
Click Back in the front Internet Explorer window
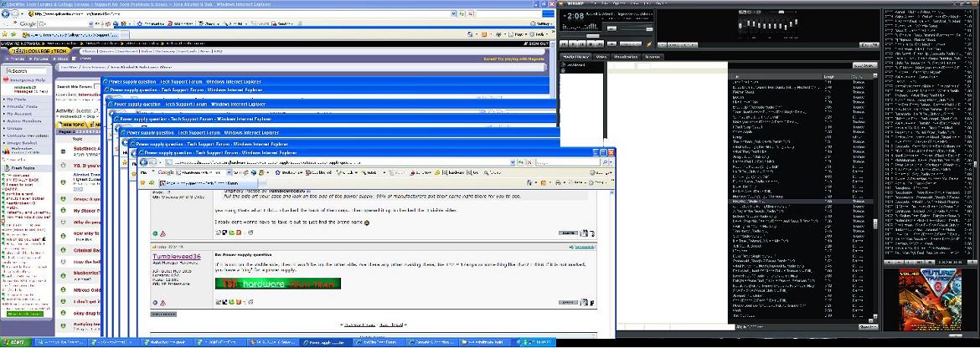click(x=143, y=162)
